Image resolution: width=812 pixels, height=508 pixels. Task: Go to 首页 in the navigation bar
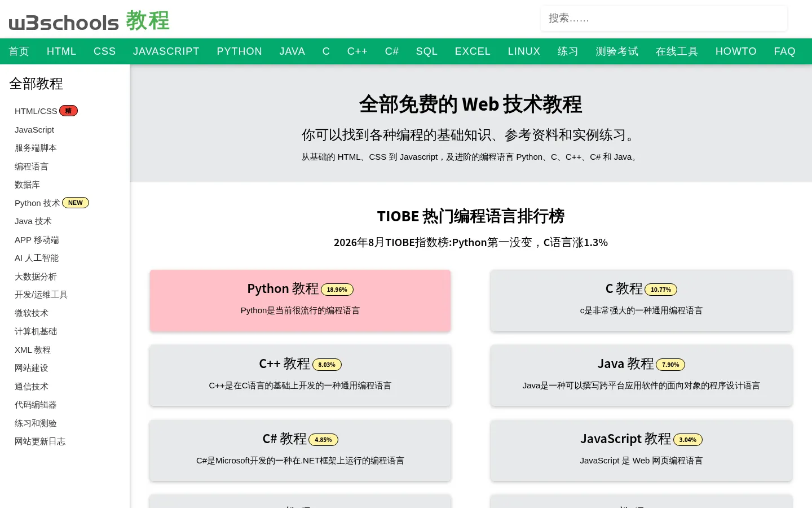click(x=19, y=51)
